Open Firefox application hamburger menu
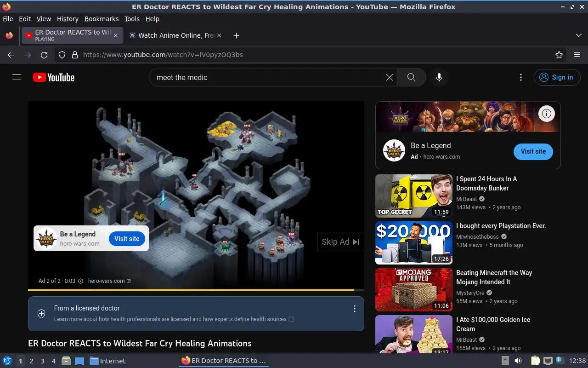 [x=577, y=55]
